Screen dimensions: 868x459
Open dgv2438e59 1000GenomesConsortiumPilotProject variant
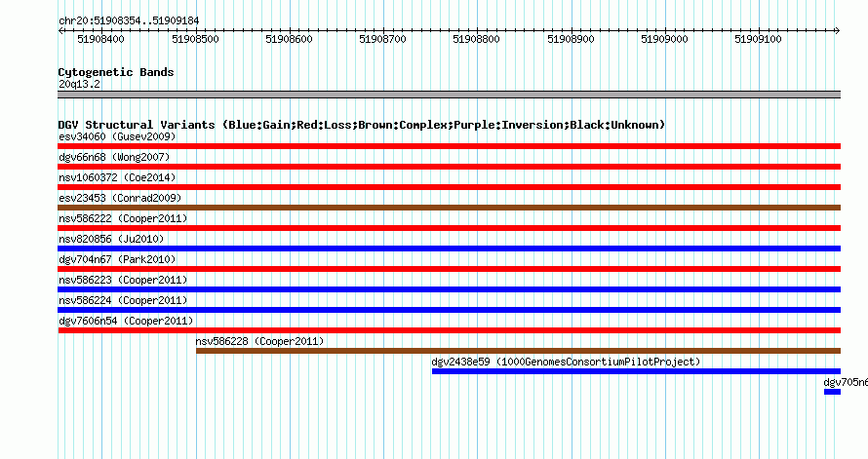[x=566, y=362]
